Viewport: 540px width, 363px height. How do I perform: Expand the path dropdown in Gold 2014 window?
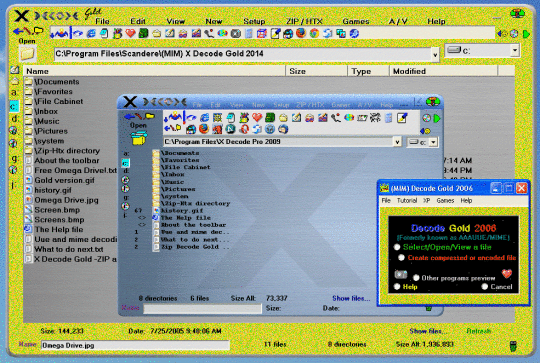(x=435, y=55)
